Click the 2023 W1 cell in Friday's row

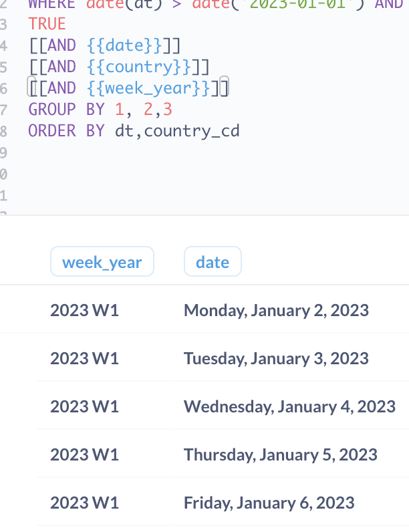click(x=84, y=503)
